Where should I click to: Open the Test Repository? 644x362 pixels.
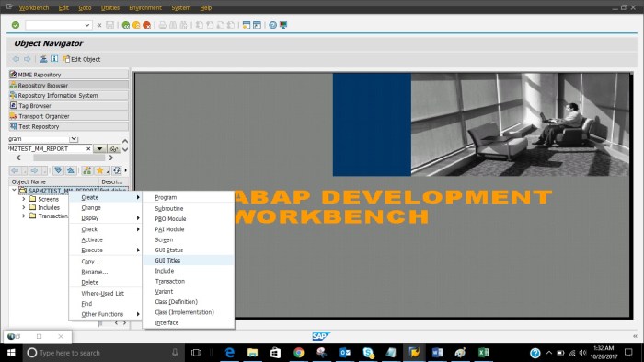tap(68, 127)
